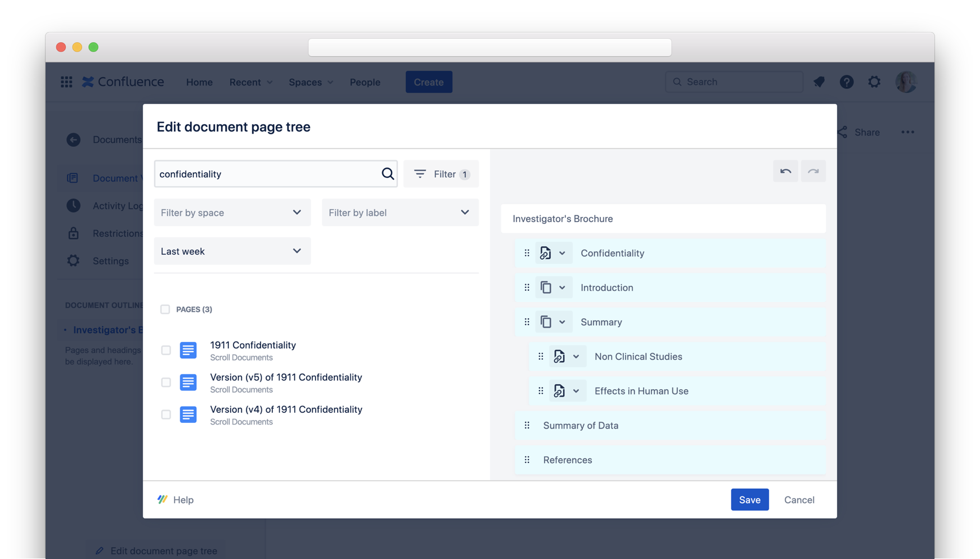Click the undo arrow in page tree editor
This screenshot has height=559, width=980.
pos(785,172)
